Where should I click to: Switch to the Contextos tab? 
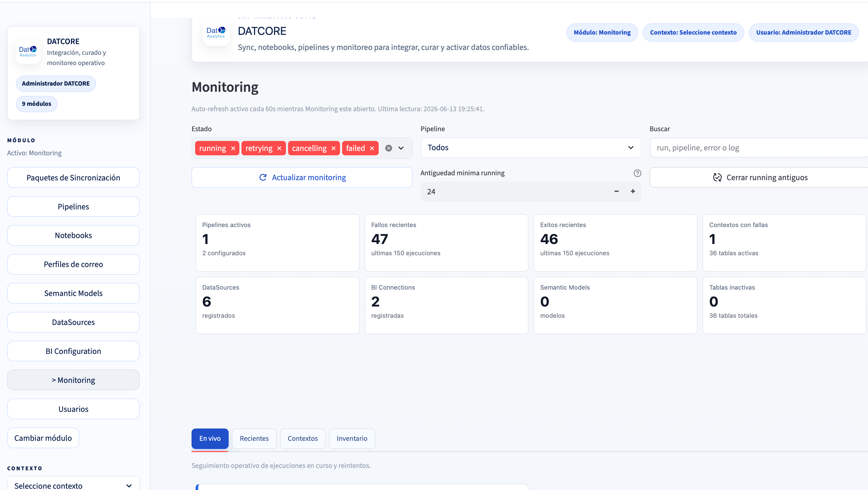(303, 438)
